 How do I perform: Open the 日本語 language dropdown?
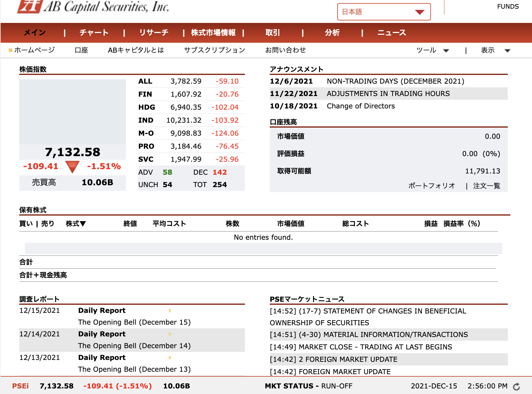pos(384,12)
